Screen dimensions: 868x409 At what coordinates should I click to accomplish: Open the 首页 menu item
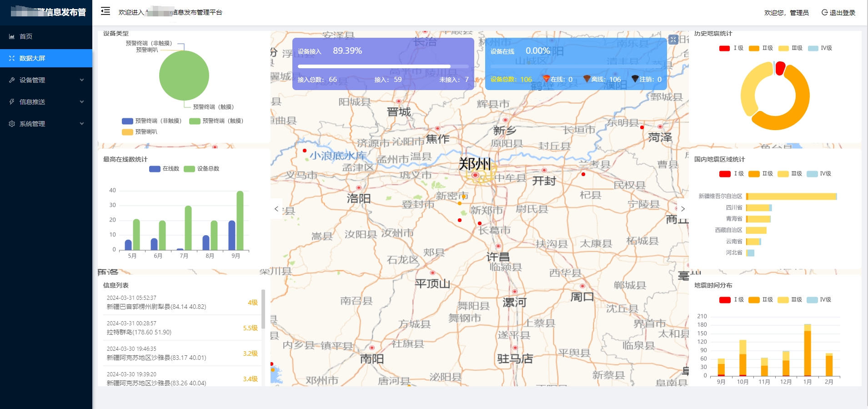coord(46,36)
